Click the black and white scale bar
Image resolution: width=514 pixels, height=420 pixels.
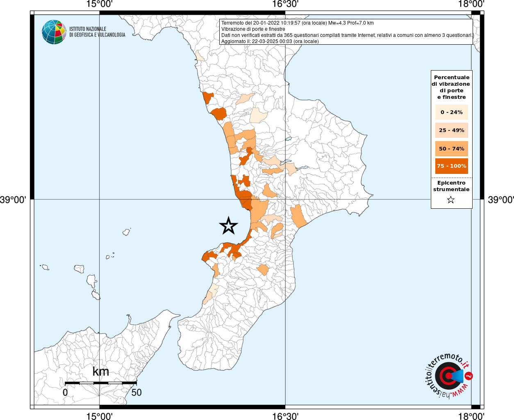(x=101, y=383)
